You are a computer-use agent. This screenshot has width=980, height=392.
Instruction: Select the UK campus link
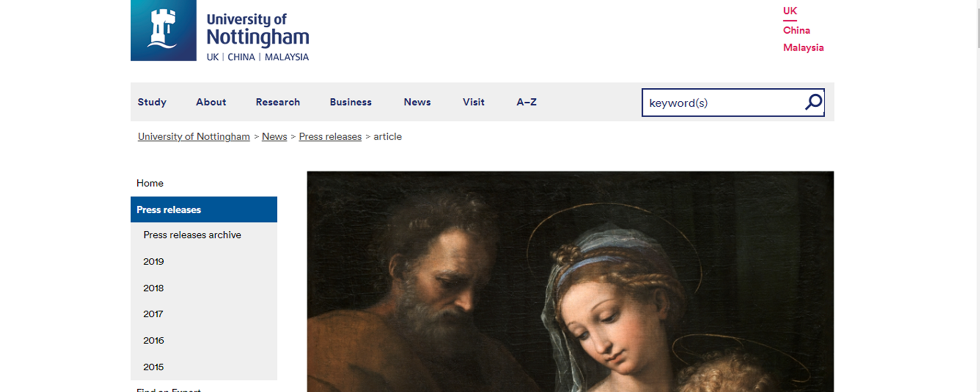point(790,11)
